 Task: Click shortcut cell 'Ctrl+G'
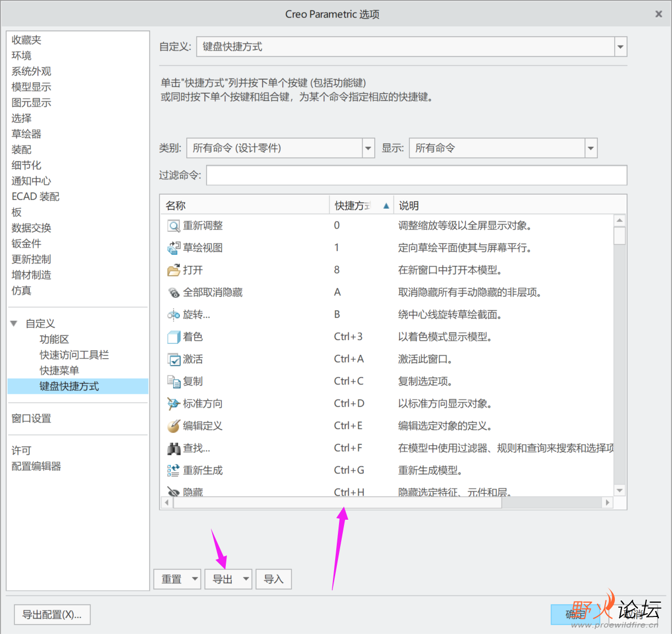pyautogui.click(x=349, y=470)
